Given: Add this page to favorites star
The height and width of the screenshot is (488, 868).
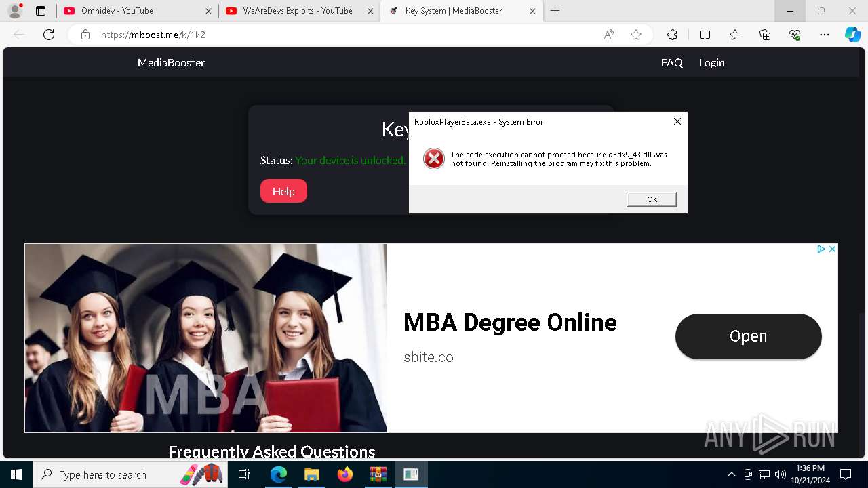Looking at the screenshot, I should 636,35.
